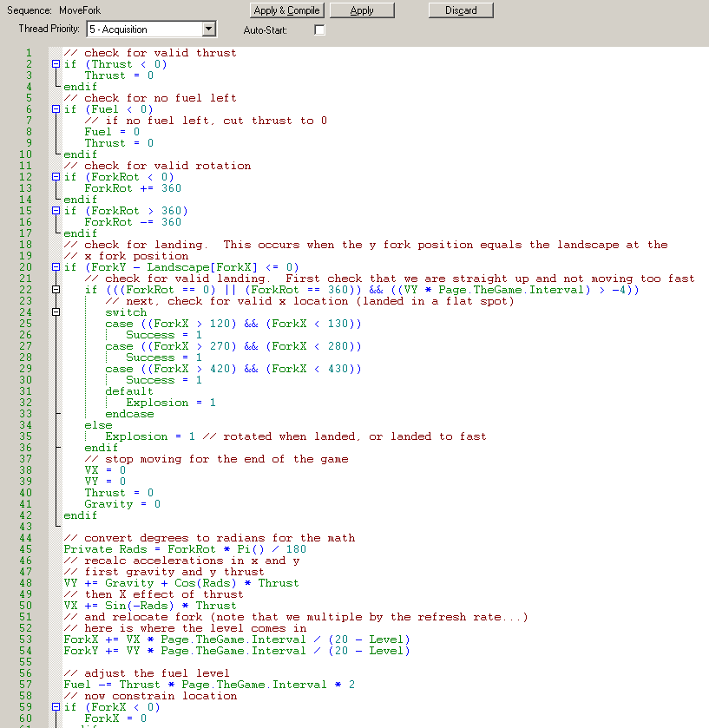Click the 'Fuel = 0' line
709x728 pixels.
pyautogui.click(x=112, y=132)
